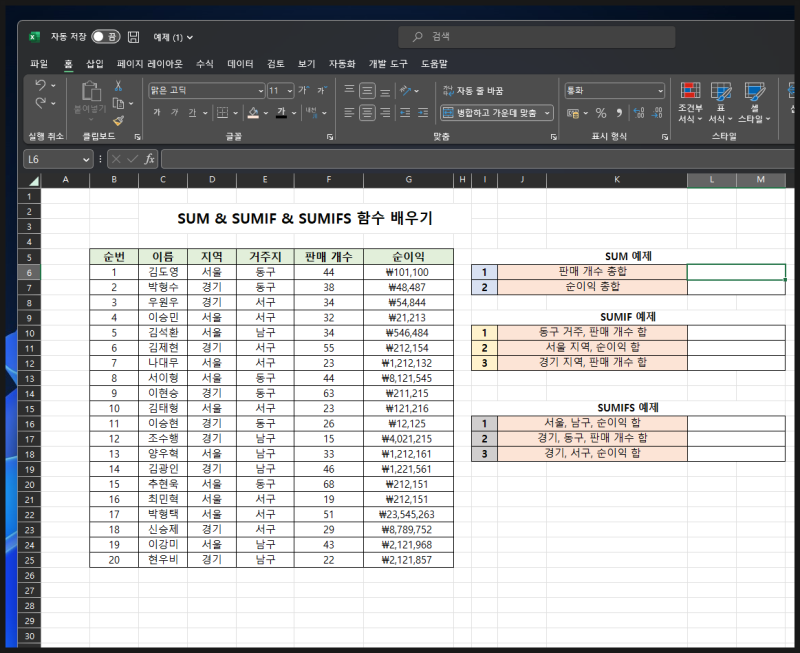The image size is (800, 653).
Task: Click the large Paste clipboard icon
Action: click(91, 91)
